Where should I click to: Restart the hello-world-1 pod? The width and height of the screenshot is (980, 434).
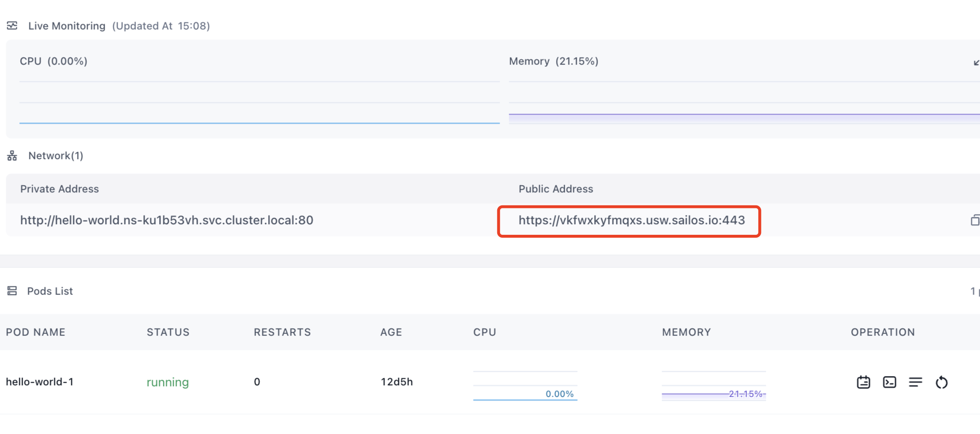941,382
